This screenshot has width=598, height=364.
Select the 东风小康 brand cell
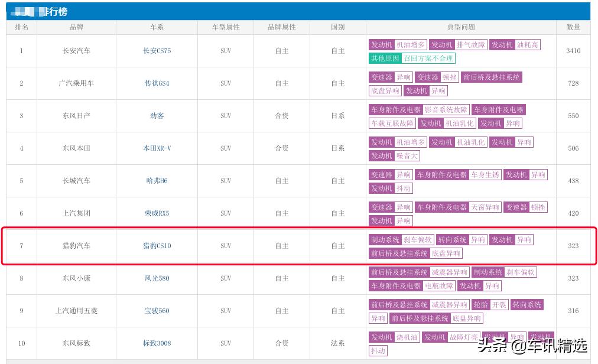click(x=76, y=278)
